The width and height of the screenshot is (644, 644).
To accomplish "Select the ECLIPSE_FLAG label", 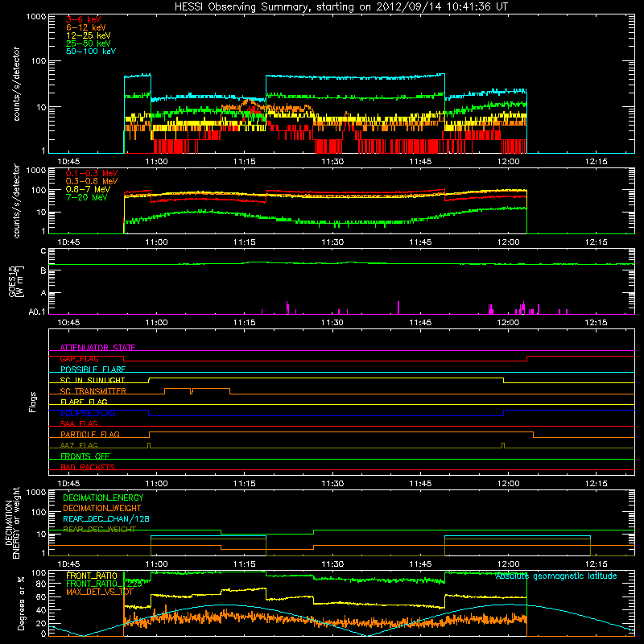I will (88, 413).
